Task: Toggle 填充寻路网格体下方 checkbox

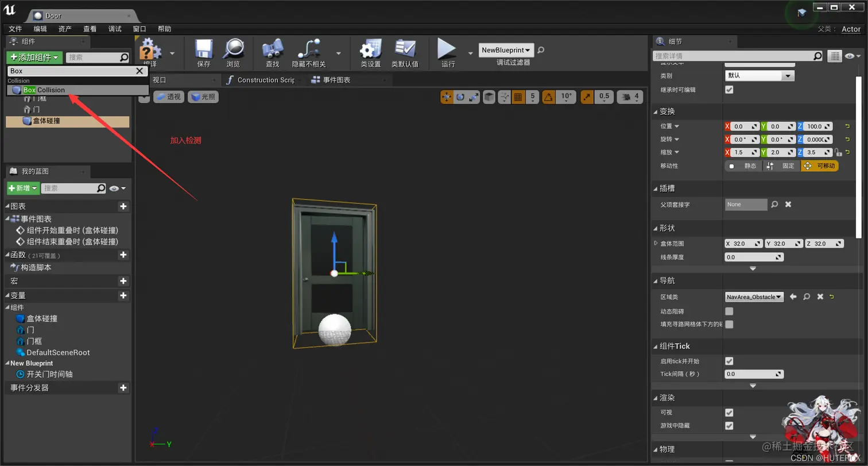Action: (729, 325)
